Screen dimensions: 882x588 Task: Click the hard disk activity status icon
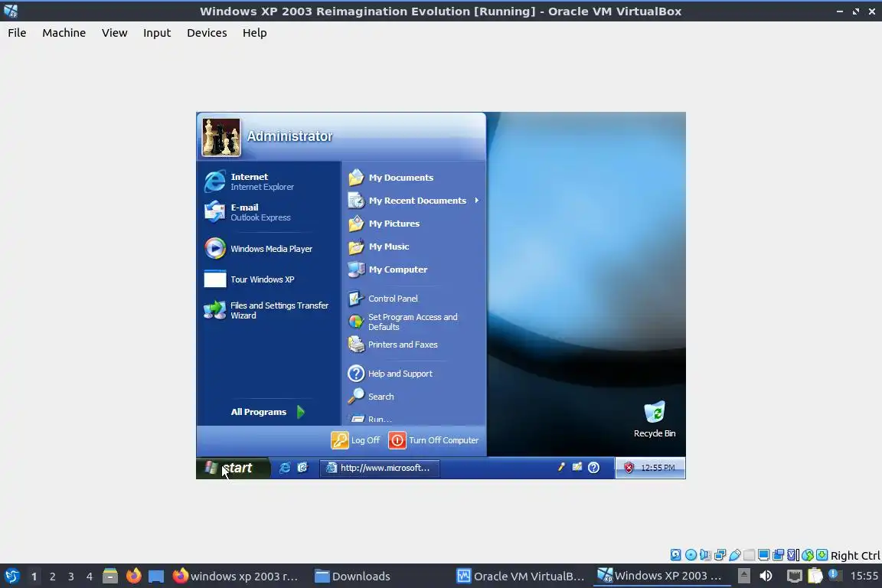676,555
